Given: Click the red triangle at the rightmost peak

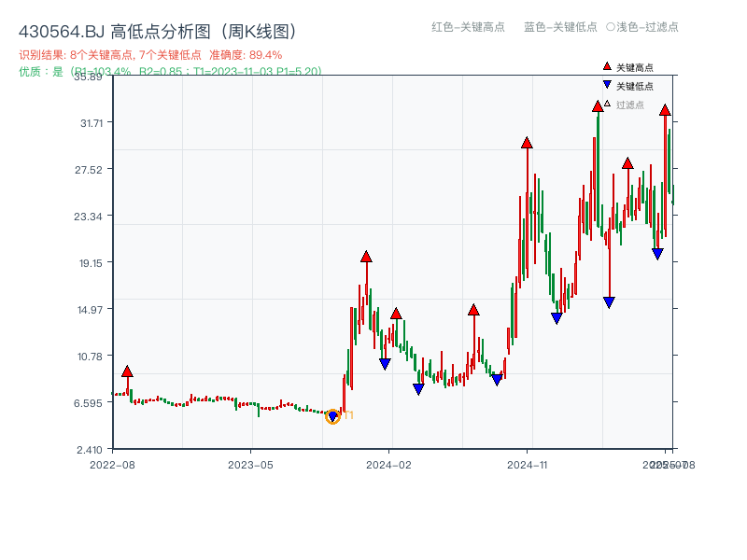Looking at the screenshot, I should click(664, 110).
